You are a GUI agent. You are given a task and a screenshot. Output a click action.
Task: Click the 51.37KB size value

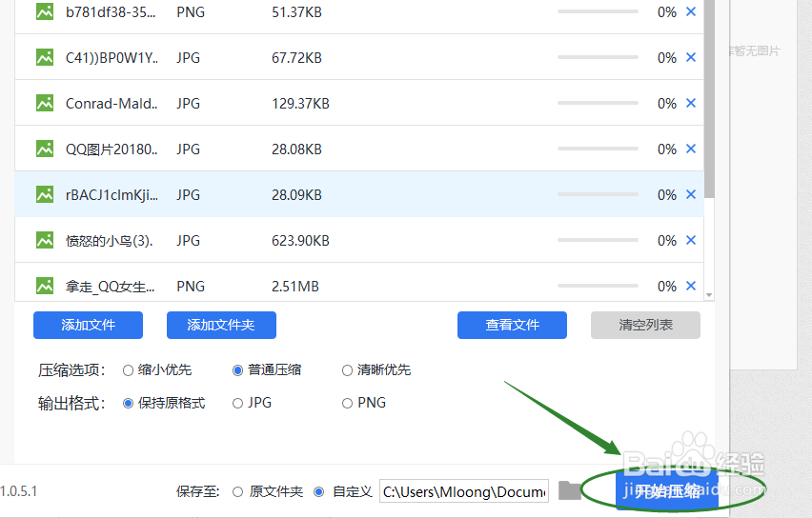point(296,11)
